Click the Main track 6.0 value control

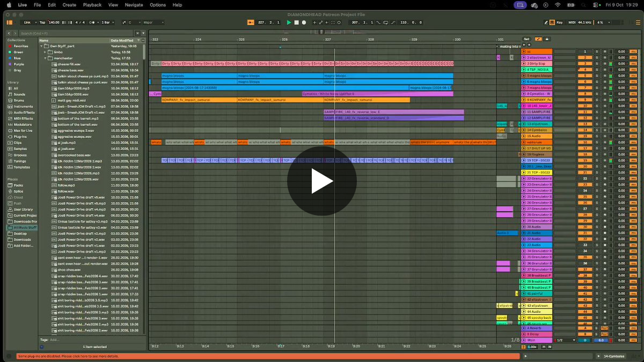coord(601,340)
